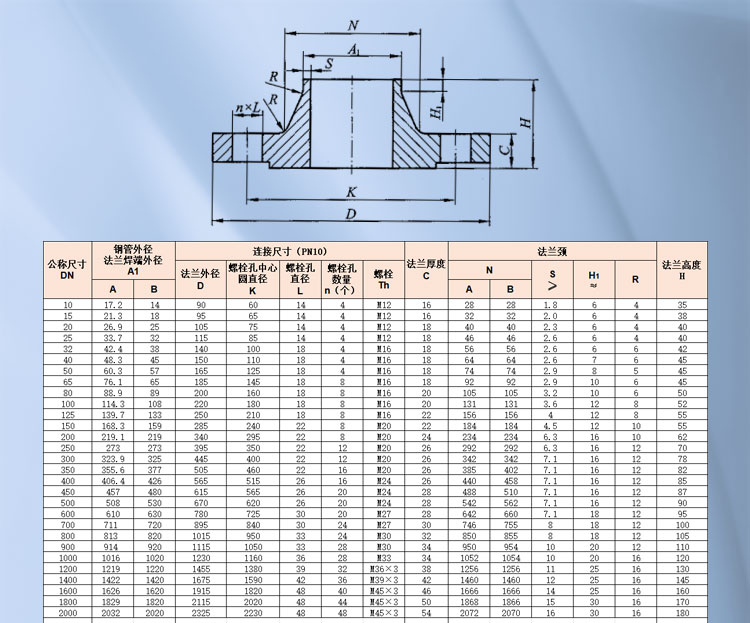The height and width of the screenshot is (623, 750).
Task: Select the 螺栓 Th column header
Action: pos(383,278)
